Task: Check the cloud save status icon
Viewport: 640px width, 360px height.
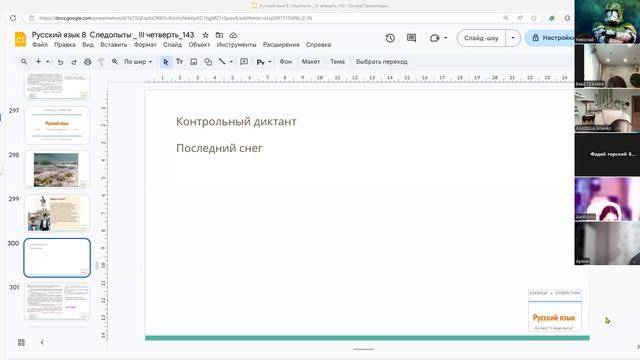Action: point(233,35)
